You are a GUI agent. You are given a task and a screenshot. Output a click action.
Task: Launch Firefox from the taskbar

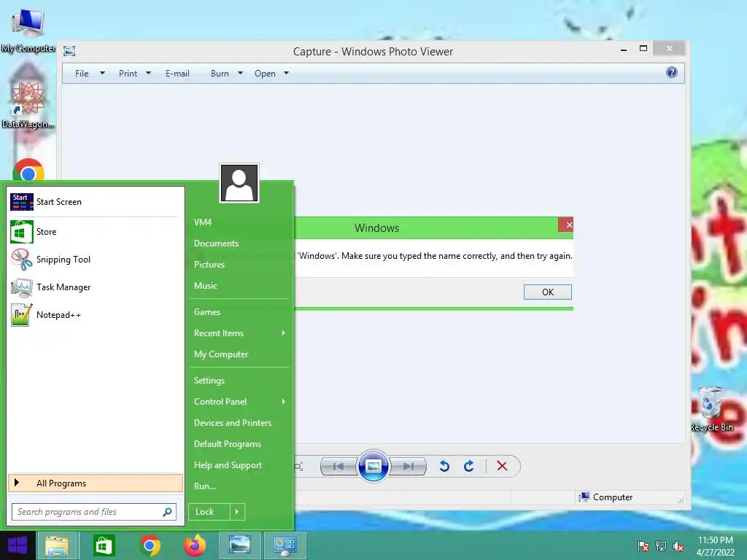click(x=195, y=545)
